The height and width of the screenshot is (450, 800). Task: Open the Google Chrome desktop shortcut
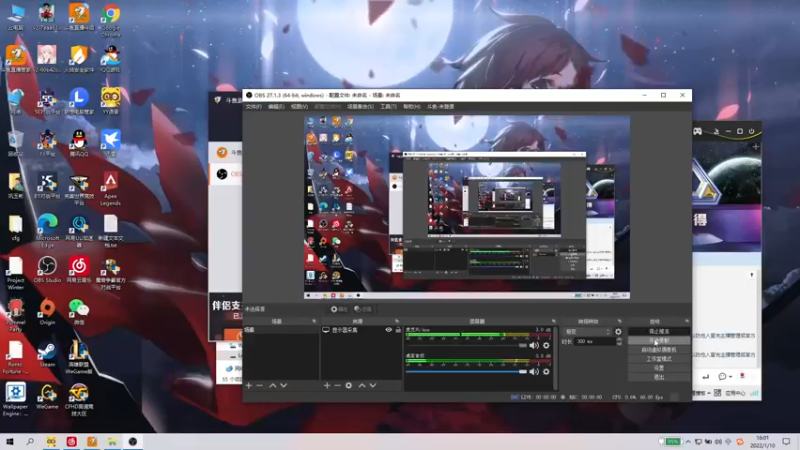point(110,19)
